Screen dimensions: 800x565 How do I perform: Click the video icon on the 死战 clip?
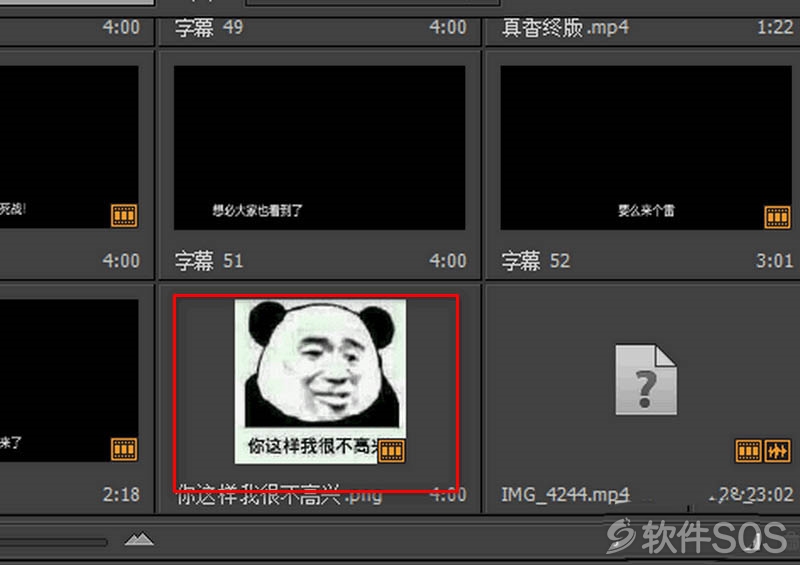click(124, 215)
